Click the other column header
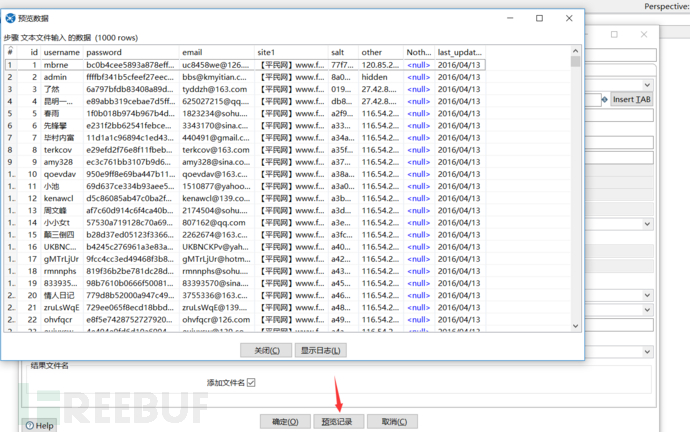The width and height of the screenshot is (690, 432). [x=381, y=52]
